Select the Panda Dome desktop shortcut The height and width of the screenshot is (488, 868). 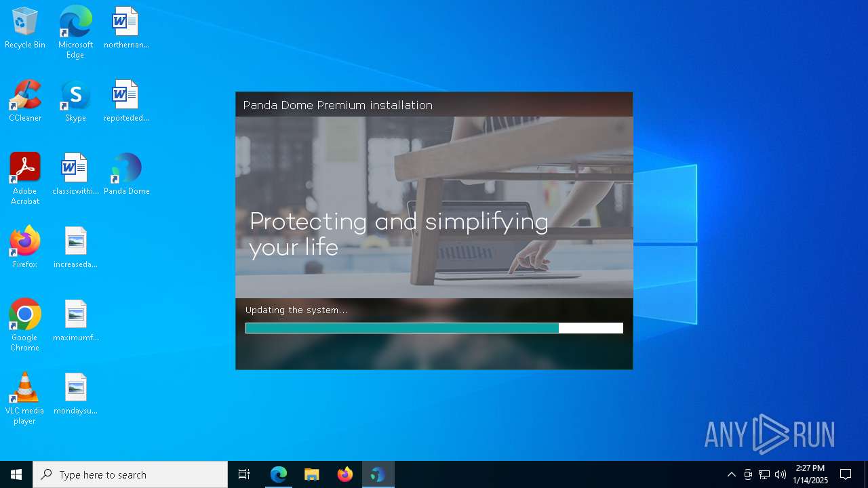(126, 175)
